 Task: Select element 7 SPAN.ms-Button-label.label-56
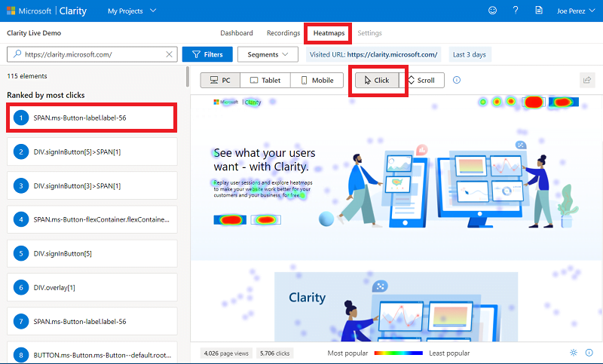92,321
